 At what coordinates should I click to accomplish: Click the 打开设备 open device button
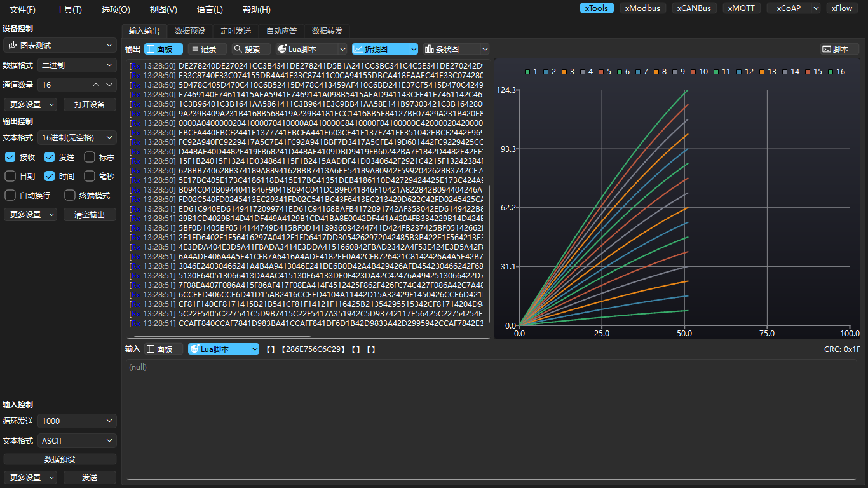coord(90,104)
